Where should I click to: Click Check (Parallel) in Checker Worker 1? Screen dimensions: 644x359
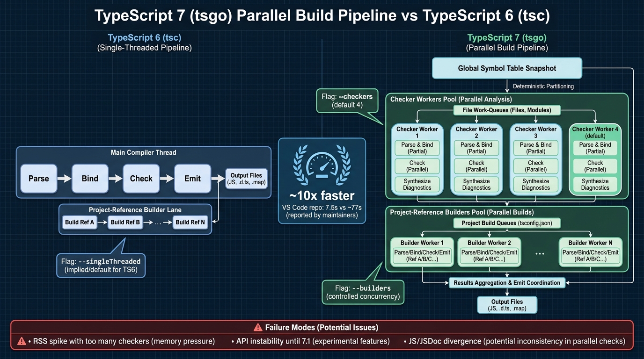417,166
